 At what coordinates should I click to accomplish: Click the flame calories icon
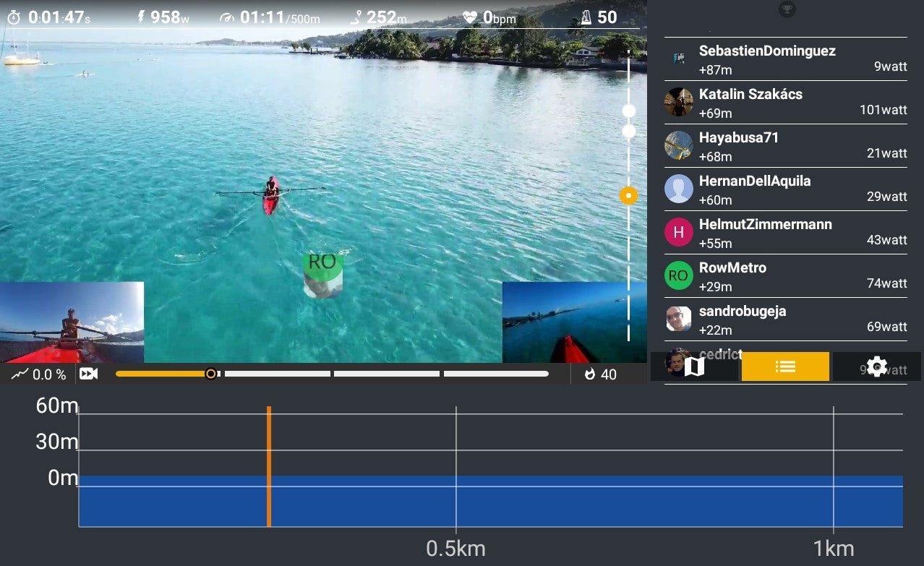[x=590, y=374]
